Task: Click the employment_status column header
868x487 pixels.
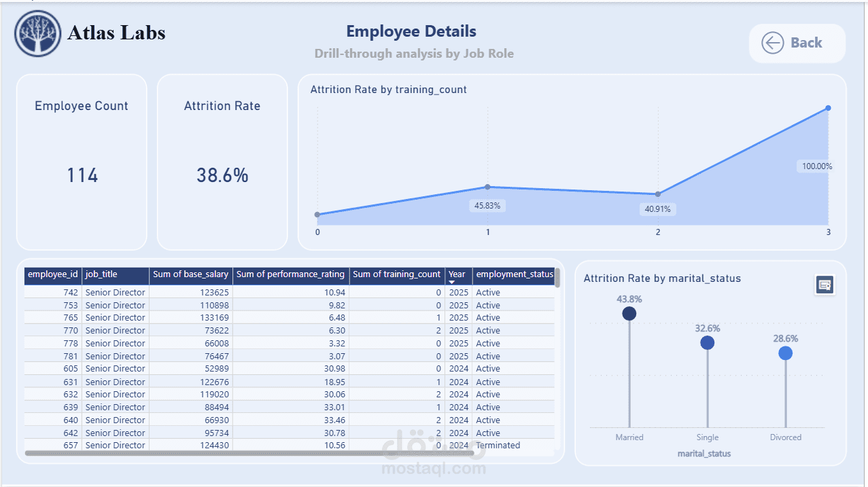Action: [x=514, y=275]
